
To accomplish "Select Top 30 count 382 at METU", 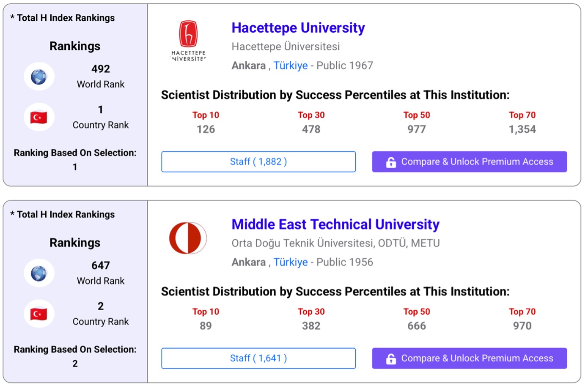I will [x=311, y=326].
